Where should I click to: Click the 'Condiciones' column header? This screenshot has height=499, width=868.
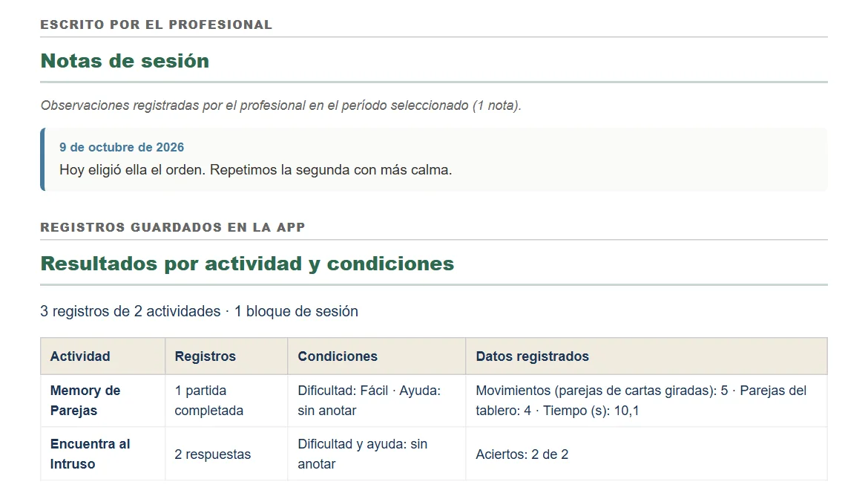376,356
